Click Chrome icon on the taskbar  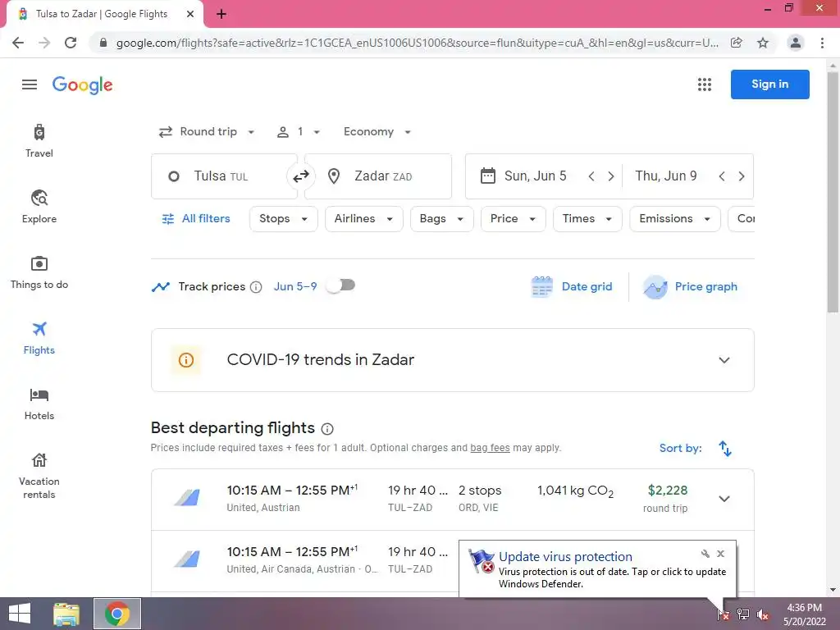117,614
